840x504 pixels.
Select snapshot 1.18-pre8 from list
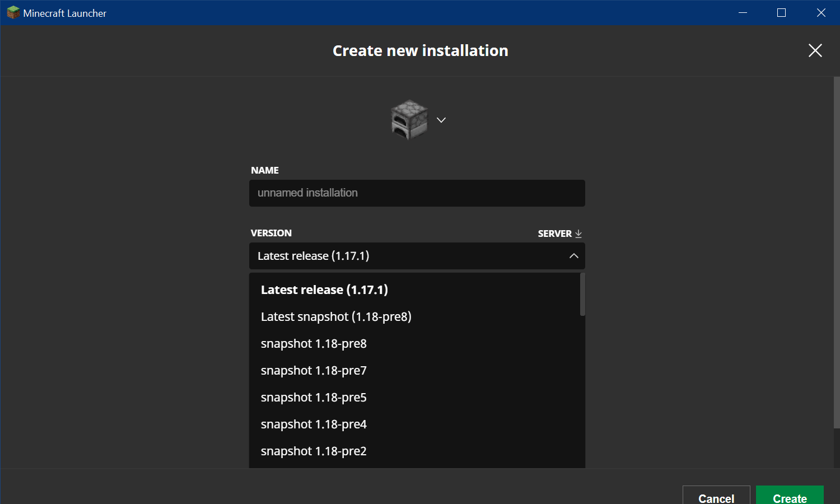click(314, 343)
